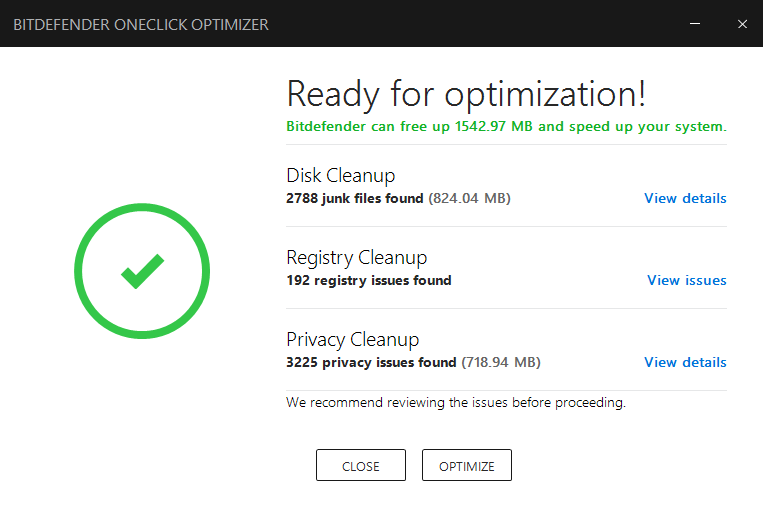Select the Privacy Cleanup heading
Image resolution: width=763 pixels, height=509 pixels.
point(352,339)
